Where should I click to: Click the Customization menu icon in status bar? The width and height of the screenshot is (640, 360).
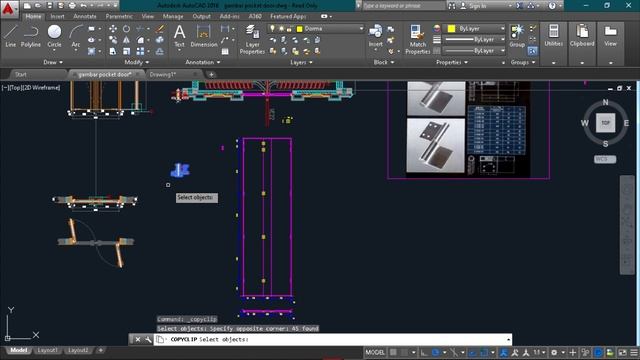pos(634,352)
